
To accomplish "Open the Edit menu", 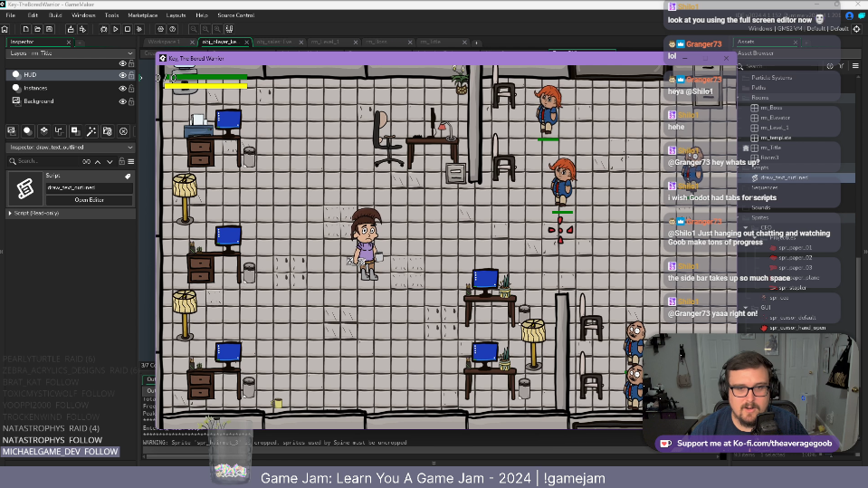I will pyautogui.click(x=33, y=15).
